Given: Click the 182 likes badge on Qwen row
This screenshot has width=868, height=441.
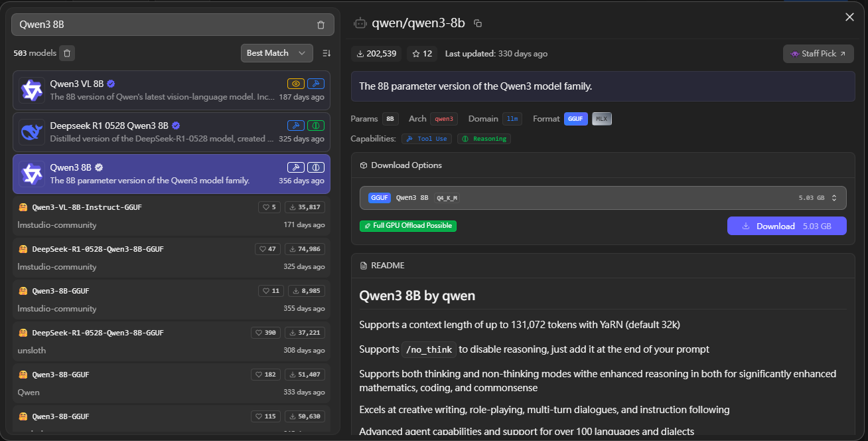Looking at the screenshot, I should coord(266,375).
